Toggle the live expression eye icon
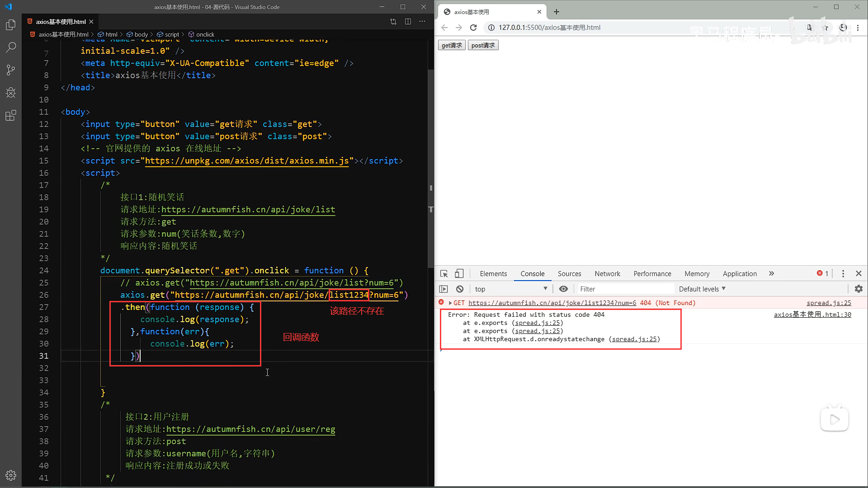The width and height of the screenshot is (868, 488). [563, 289]
